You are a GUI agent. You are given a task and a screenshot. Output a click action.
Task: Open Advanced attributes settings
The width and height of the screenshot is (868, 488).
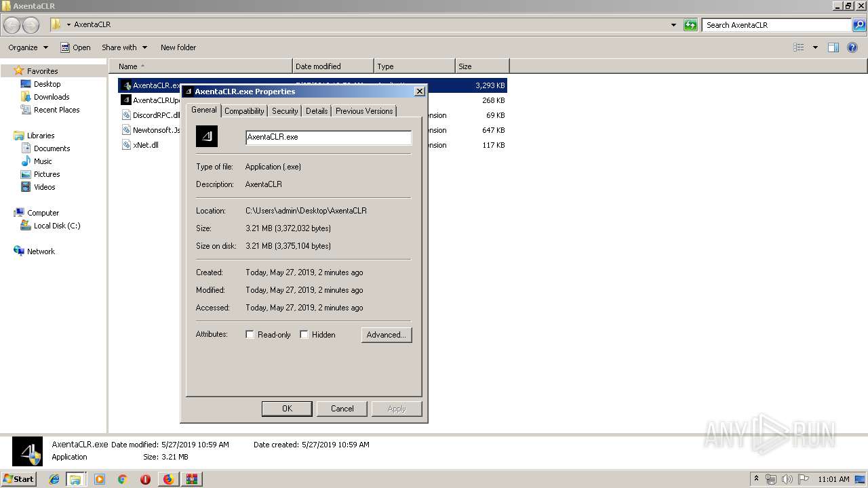point(387,335)
